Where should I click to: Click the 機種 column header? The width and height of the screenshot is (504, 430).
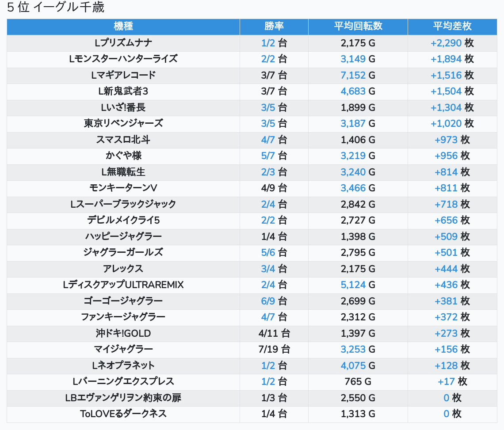[123, 27]
